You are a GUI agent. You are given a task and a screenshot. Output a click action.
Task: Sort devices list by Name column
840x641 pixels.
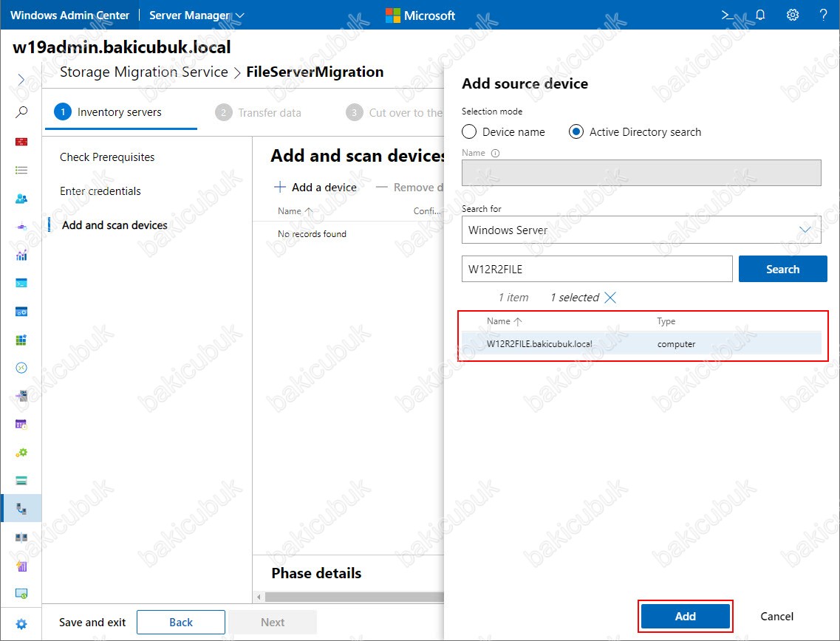tap(295, 211)
